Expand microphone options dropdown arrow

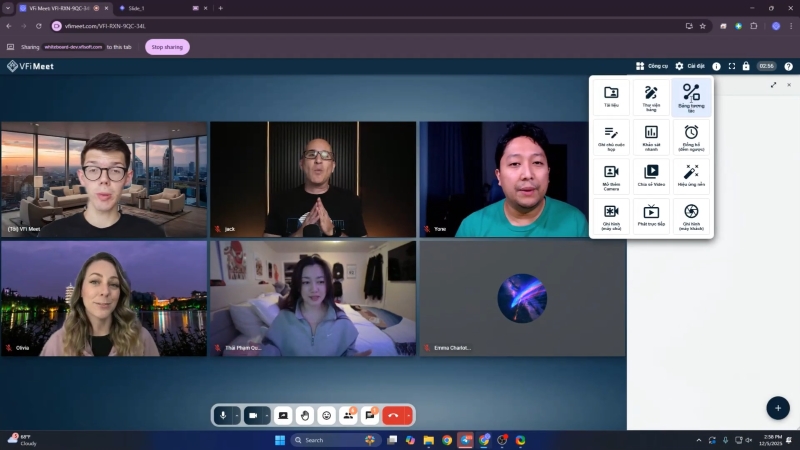point(237,415)
